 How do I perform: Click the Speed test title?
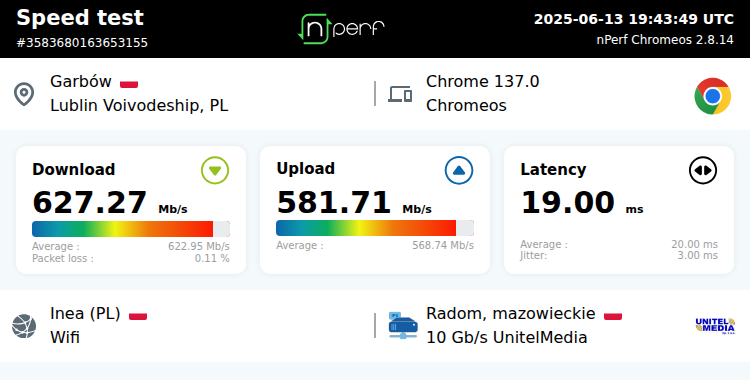[80, 18]
